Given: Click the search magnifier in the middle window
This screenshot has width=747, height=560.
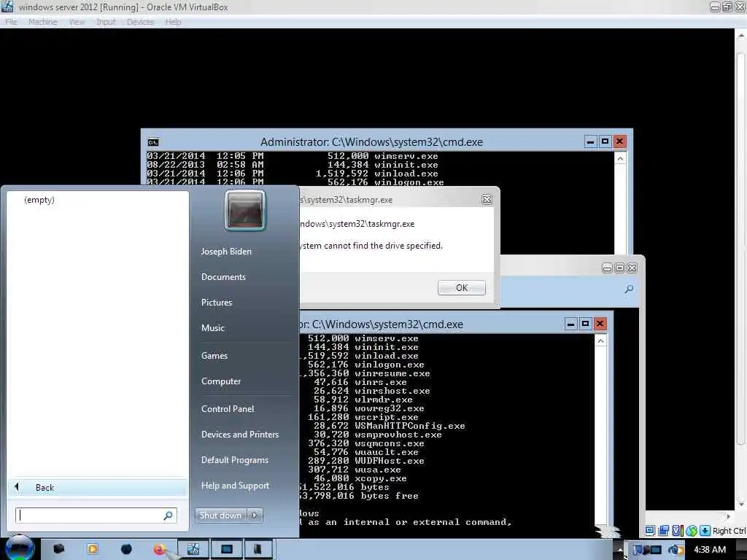Looking at the screenshot, I should [x=629, y=289].
